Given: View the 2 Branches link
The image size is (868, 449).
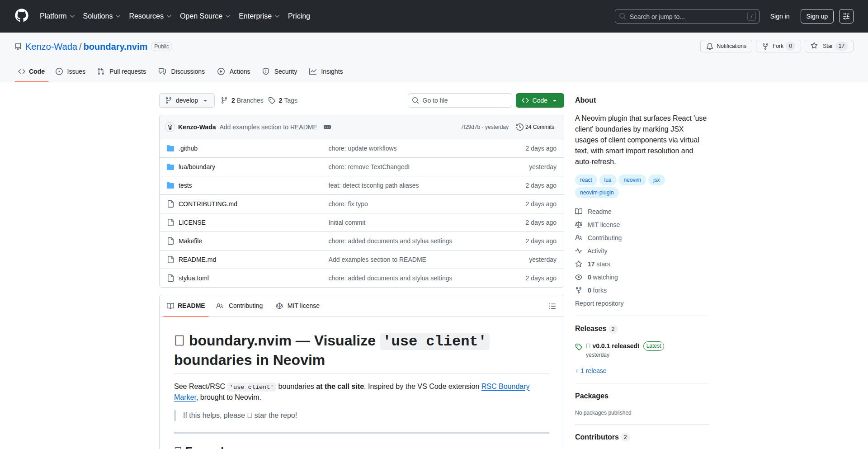Looking at the screenshot, I should [242, 100].
